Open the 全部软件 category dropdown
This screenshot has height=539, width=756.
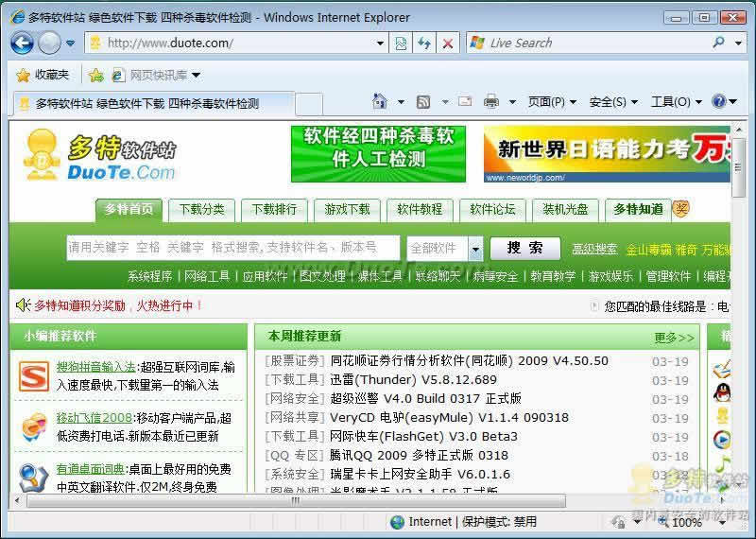(x=445, y=249)
